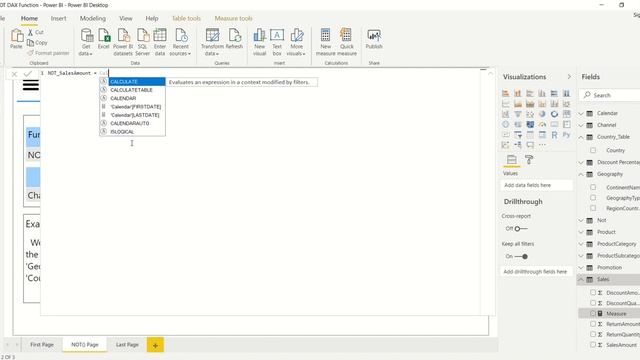Check the Country field checkbox
This screenshot has width=640, height=360.
point(593,150)
